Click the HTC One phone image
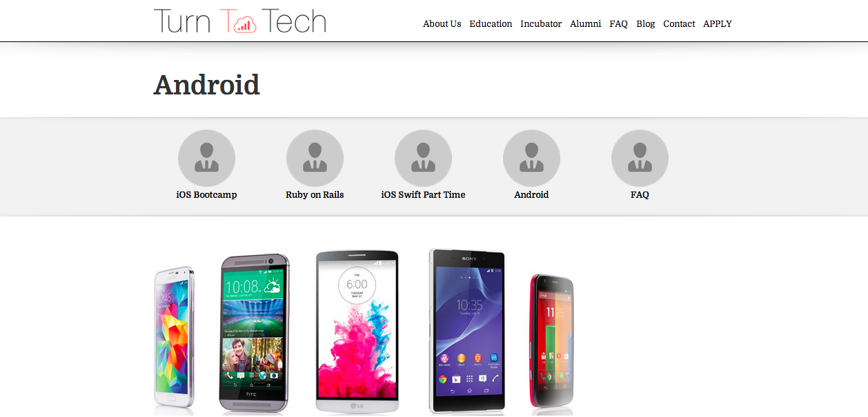The width and height of the screenshot is (868, 417). 254,333
